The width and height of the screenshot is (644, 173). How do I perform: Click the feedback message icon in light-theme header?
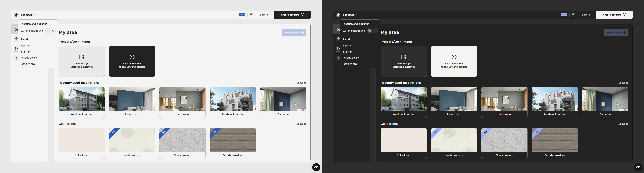(x=251, y=15)
